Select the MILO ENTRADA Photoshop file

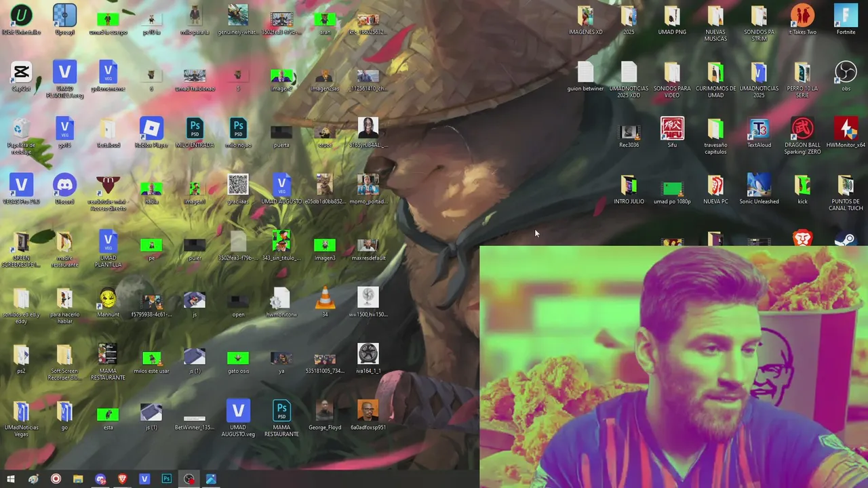pos(195,133)
